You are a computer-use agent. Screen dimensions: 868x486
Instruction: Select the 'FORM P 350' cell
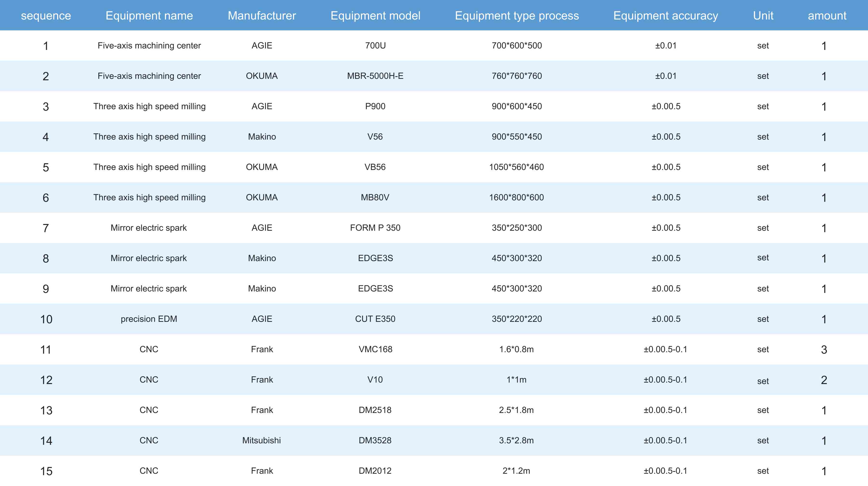[x=375, y=228]
